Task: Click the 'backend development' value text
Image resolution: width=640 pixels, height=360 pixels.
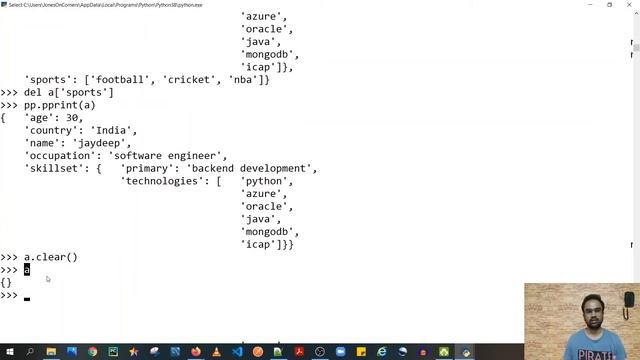Action: pos(249,169)
